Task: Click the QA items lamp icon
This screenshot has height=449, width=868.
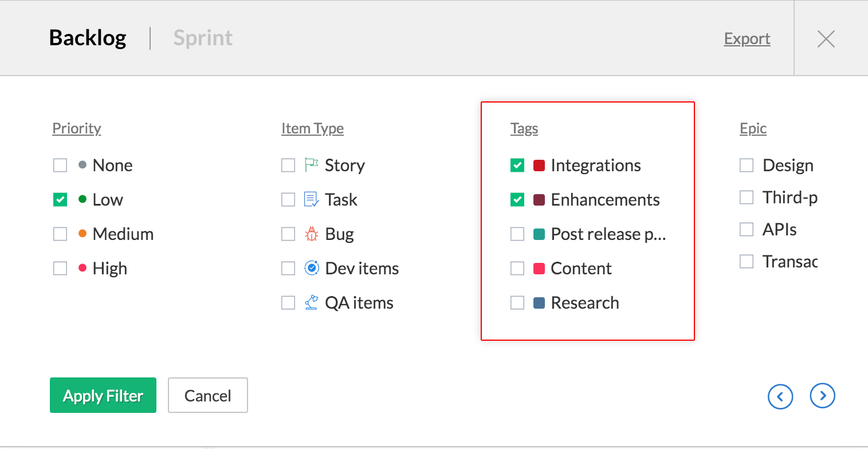Action: pyautogui.click(x=311, y=302)
